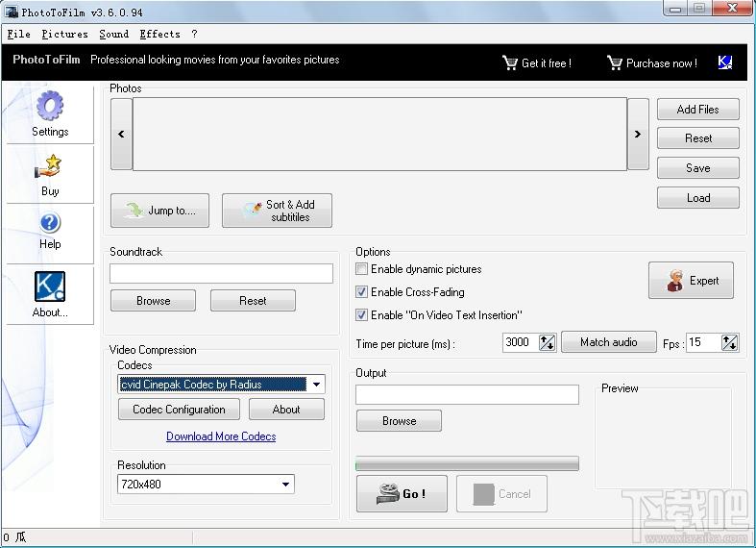756x548 pixels.
Task: Save the photo list
Action: 697,168
